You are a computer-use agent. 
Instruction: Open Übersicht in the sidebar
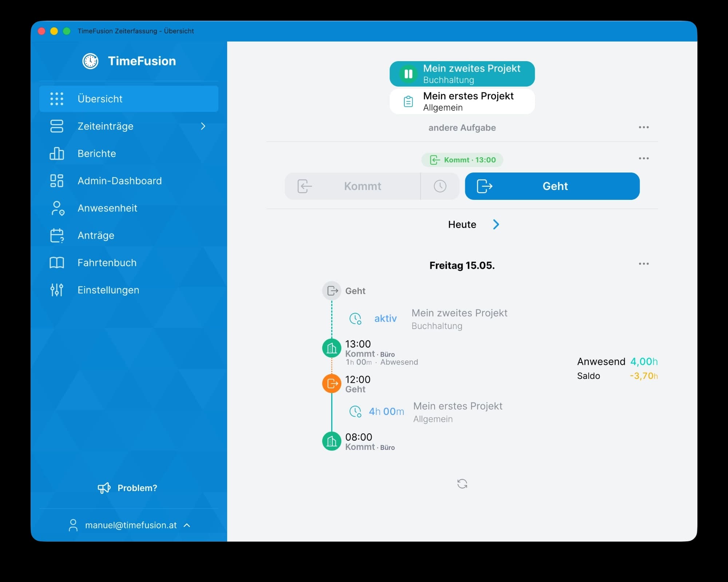pos(129,99)
